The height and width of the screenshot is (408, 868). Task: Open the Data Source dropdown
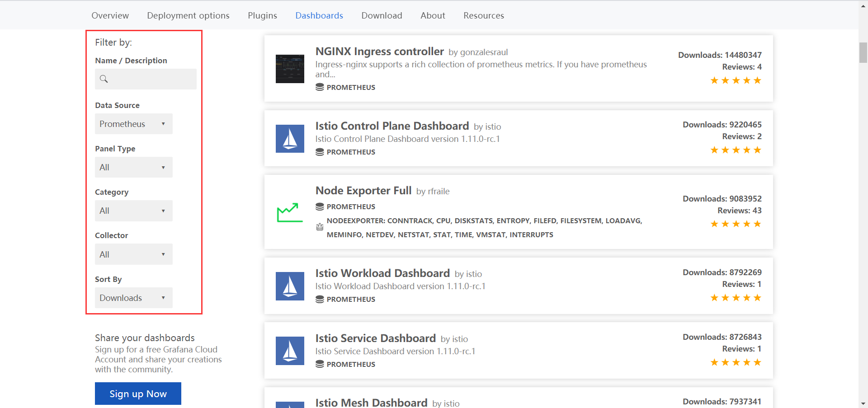coord(133,124)
